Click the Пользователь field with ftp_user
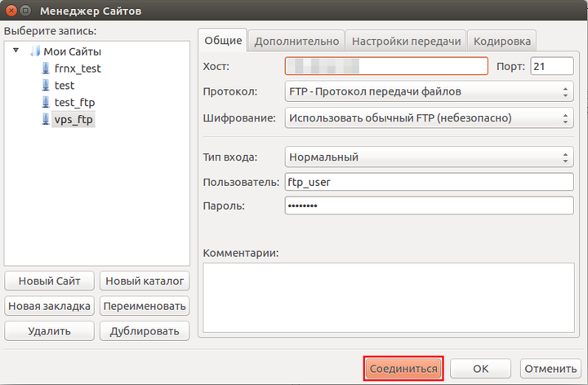 tap(429, 182)
